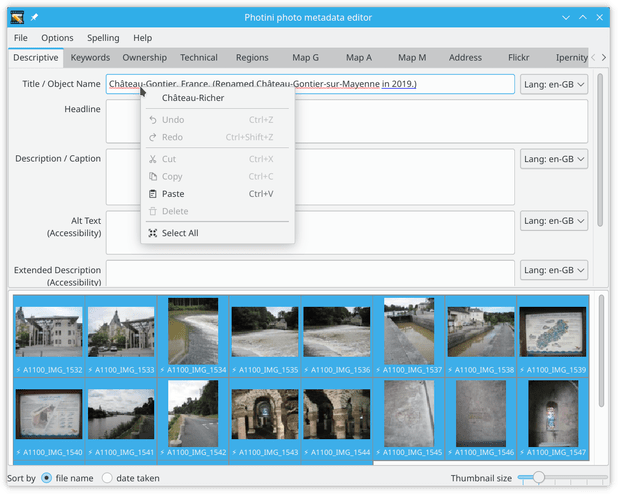Switch to the Map M tab

click(412, 58)
